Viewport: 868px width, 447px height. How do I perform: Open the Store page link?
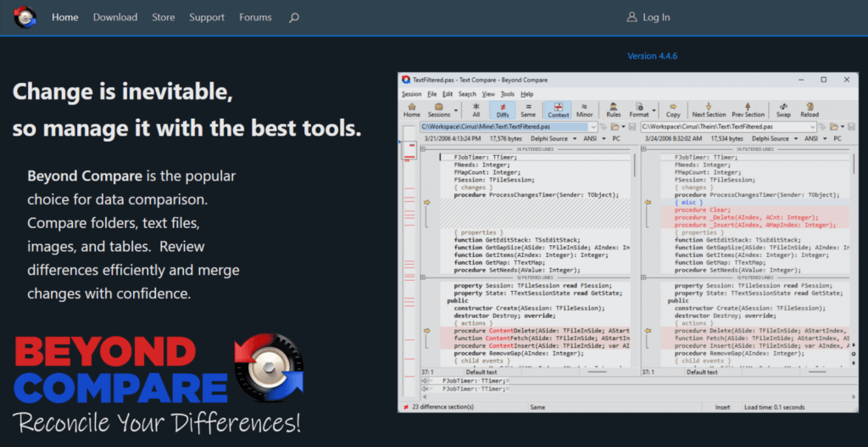point(164,17)
